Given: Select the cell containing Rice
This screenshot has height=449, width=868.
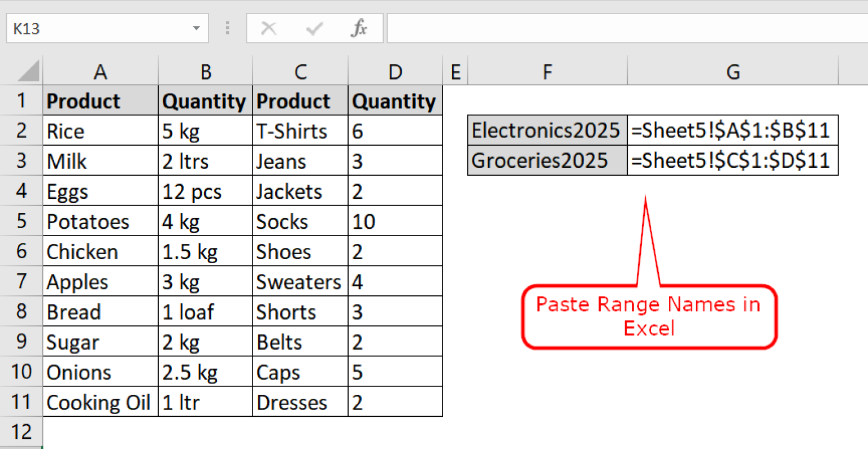Looking at the screenshot, I should [x=100, y=130].
